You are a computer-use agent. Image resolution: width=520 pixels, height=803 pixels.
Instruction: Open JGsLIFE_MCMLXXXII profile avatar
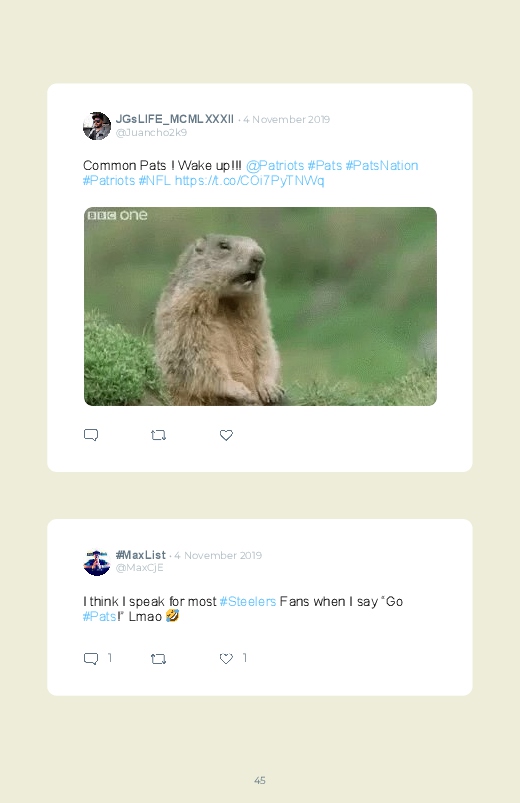click(x=97, y=126)
